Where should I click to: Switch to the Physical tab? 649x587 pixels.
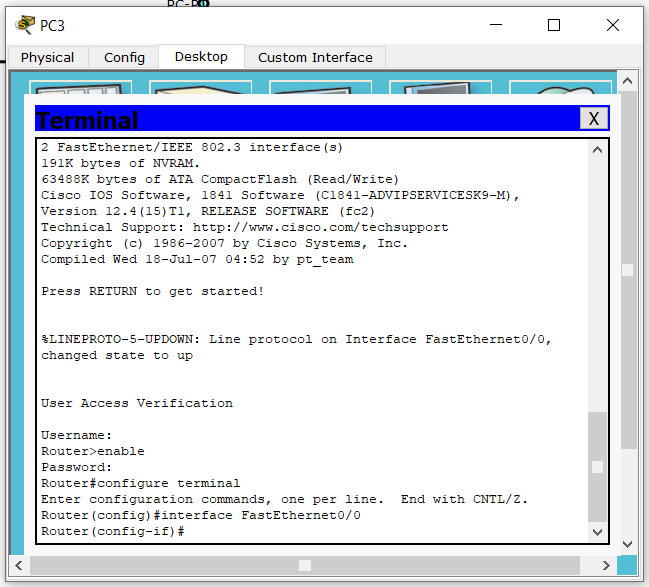(48, 57)
